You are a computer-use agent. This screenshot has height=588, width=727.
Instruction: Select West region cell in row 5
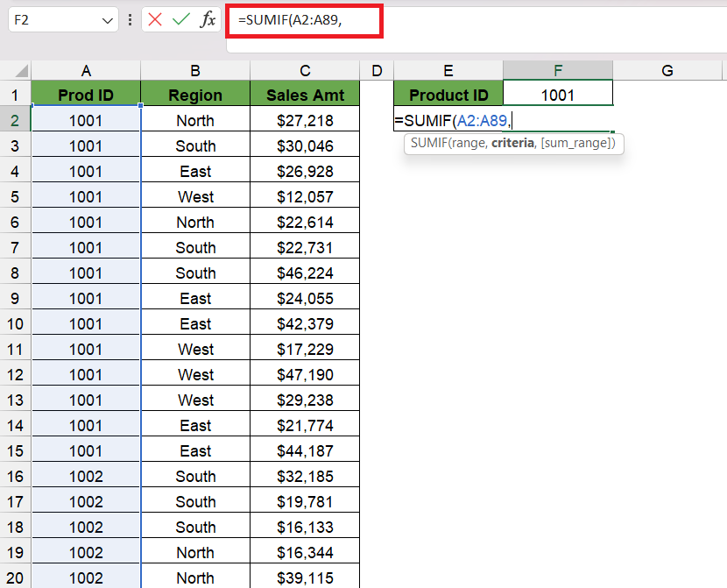[x=195, y=196]
